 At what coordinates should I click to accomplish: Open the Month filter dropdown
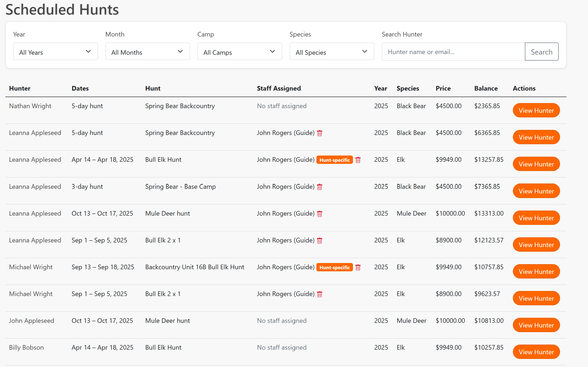147,52
